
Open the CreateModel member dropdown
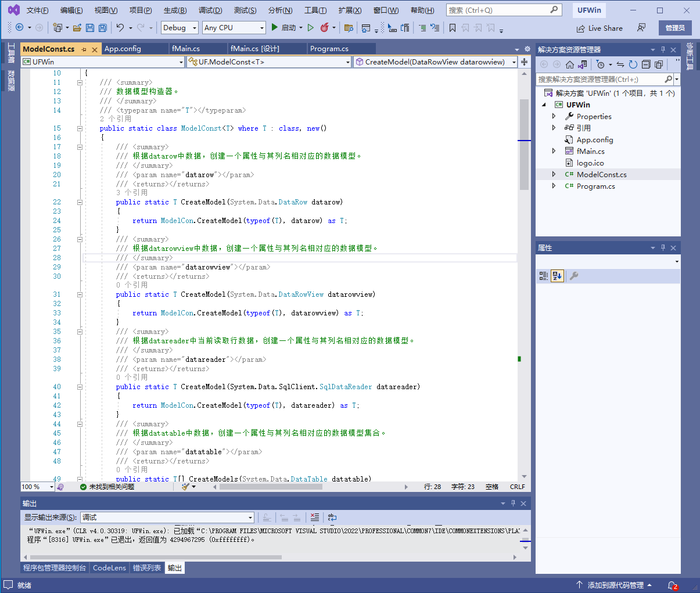pos(435,62)
